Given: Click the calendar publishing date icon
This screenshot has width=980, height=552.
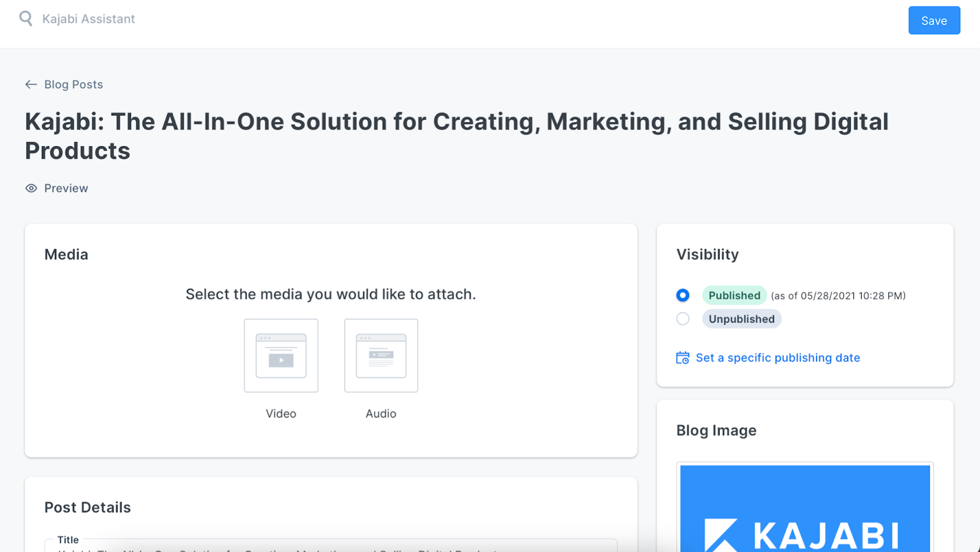Looking at the screenshot, I should coord(682,358).
